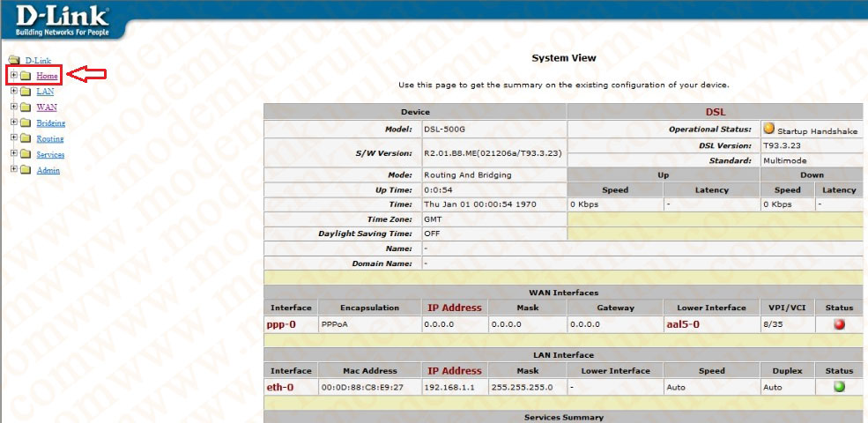Click the aal5-0 lower interface link

pos(682,325)
